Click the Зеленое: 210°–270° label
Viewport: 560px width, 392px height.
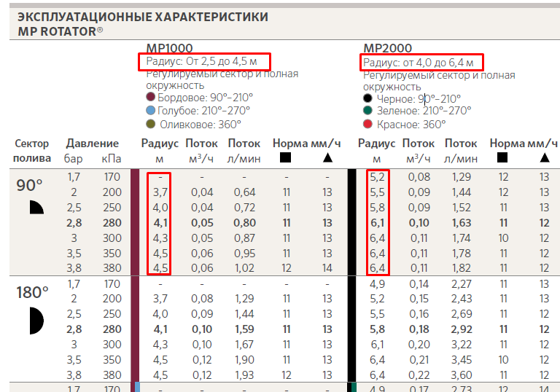424,111
